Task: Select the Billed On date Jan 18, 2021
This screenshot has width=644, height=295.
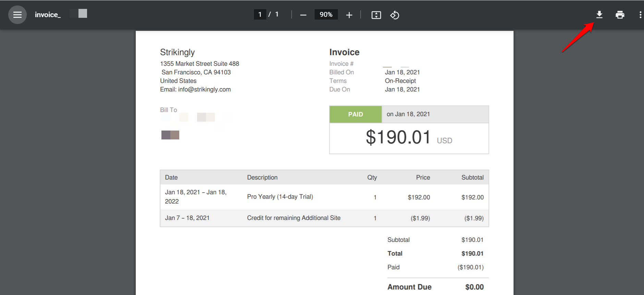Action: coord(402,72)
